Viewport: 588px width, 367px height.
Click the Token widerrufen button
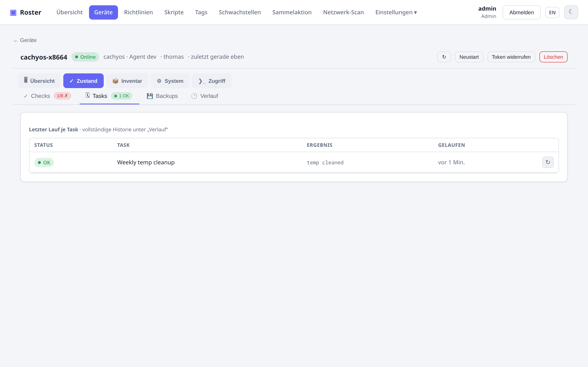(511, 57)
